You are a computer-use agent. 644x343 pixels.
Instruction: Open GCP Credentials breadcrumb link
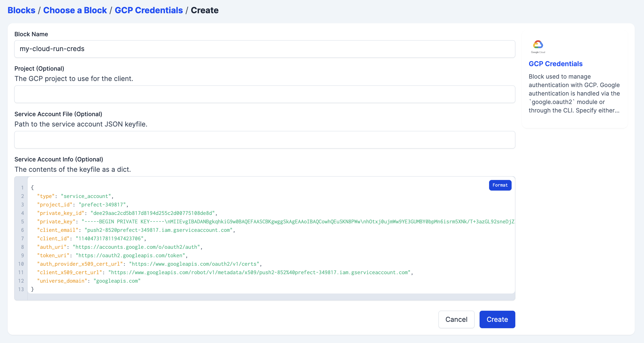tap(149, 10)
